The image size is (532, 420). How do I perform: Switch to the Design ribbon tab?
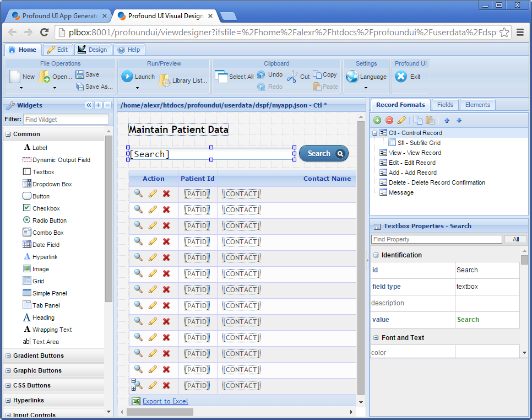tap(92, 50)
